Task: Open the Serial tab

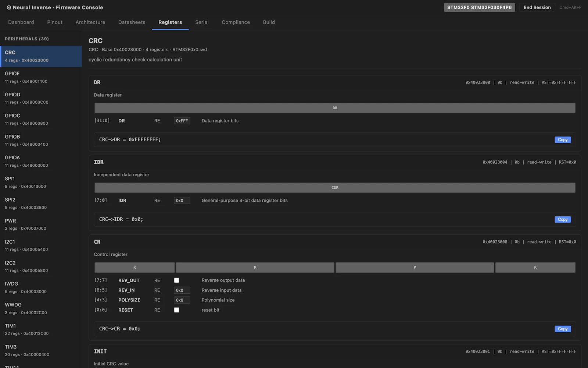Action: 202,22
